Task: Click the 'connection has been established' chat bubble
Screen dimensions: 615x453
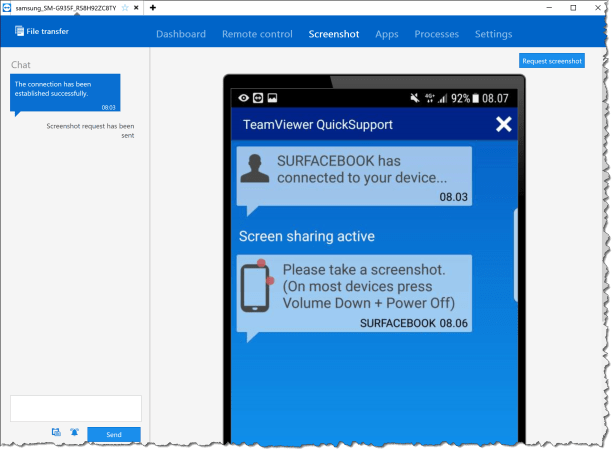Action: click(65, 93)
